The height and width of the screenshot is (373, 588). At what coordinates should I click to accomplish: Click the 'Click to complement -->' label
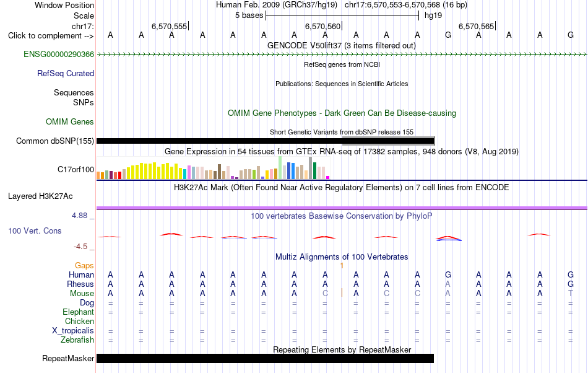51,36
